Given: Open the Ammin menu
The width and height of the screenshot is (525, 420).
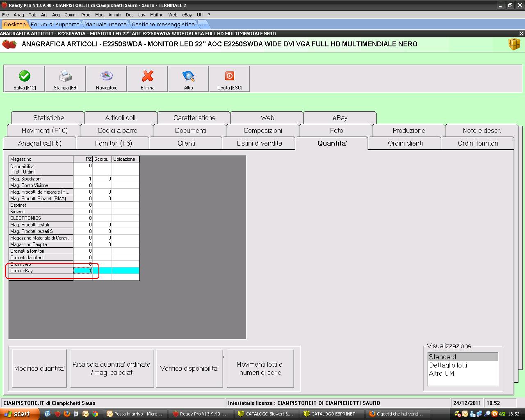Looking at the screenshot, I should pos(114,15).
